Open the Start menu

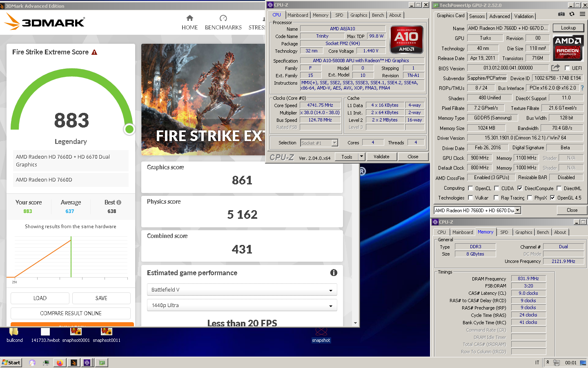pos(11,363)
